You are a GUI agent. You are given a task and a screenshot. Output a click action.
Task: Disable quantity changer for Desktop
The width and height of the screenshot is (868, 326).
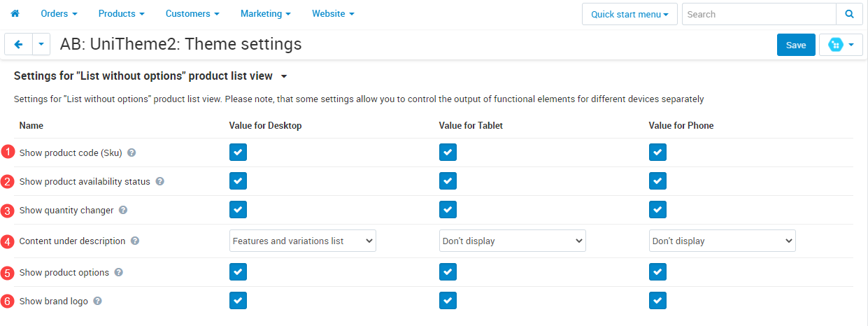238,210
